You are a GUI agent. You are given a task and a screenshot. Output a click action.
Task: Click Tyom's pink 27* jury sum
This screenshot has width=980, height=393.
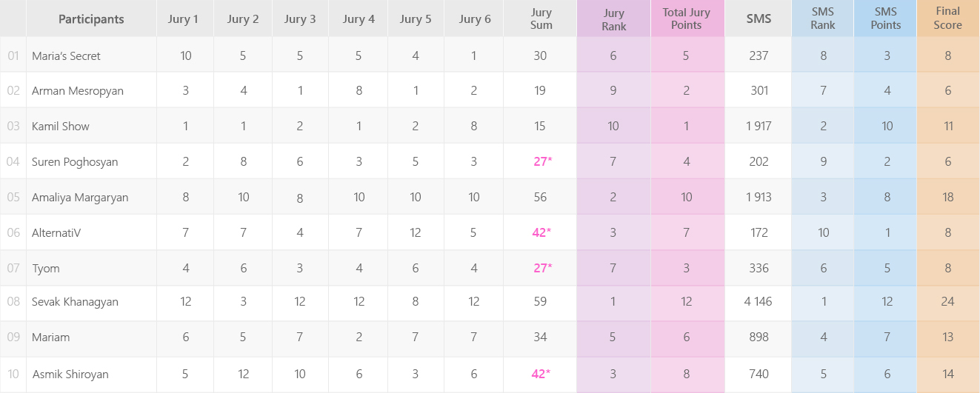coord(541,268)
